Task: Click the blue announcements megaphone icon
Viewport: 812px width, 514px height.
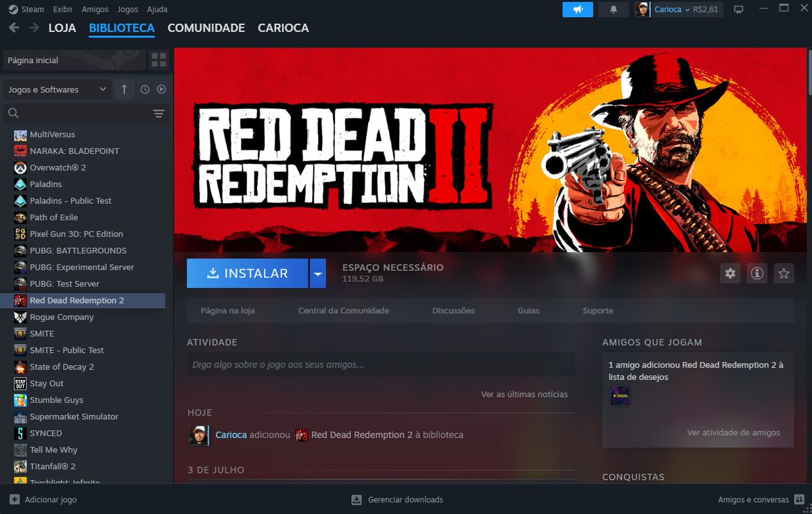Action: pos(577,9)
